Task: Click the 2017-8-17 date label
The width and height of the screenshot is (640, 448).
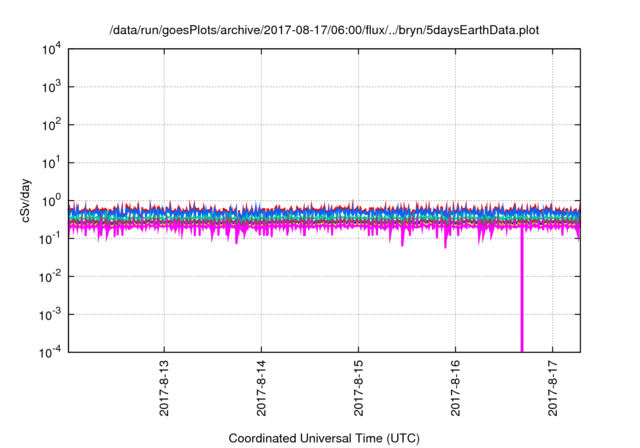Action: coord(553,388)
